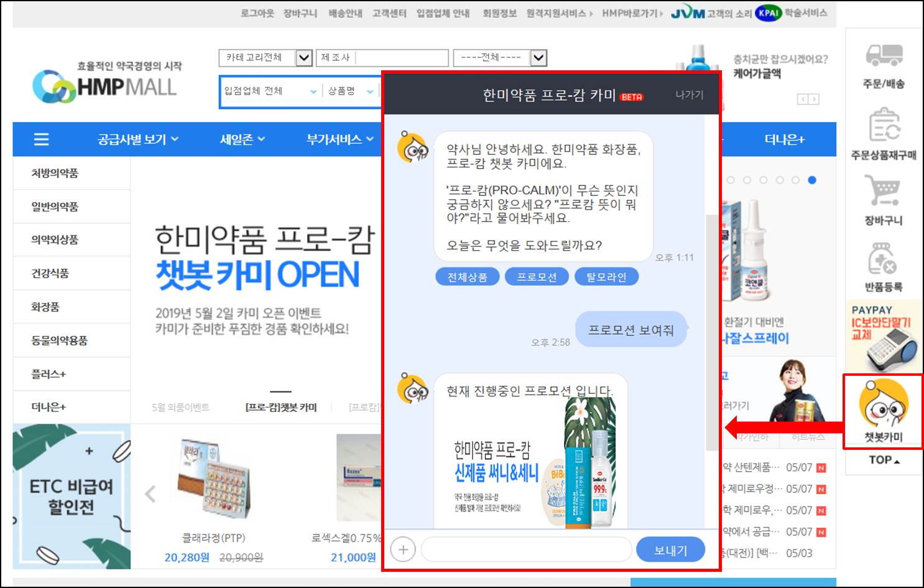Expand the 상품명 search type selector

(351, 91)
